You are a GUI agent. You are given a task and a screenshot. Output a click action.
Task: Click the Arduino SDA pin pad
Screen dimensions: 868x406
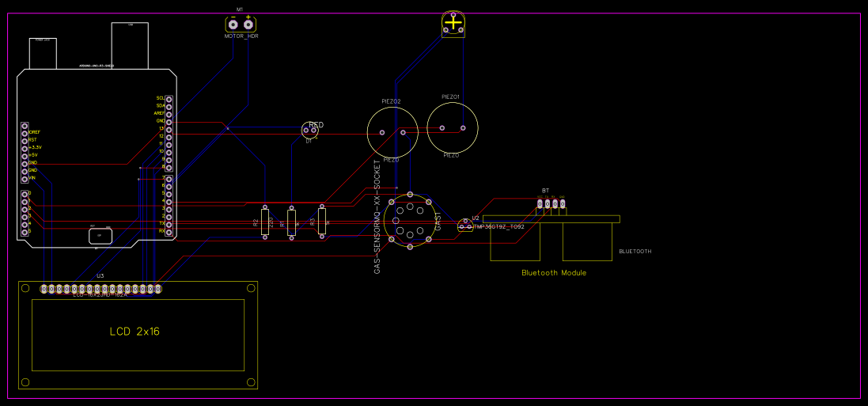169,106
